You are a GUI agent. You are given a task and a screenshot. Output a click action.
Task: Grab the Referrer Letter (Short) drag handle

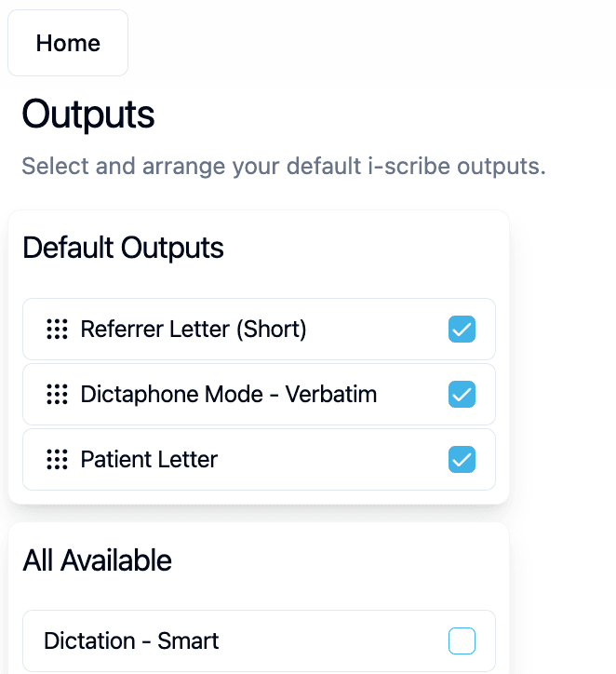coord(57,330)
